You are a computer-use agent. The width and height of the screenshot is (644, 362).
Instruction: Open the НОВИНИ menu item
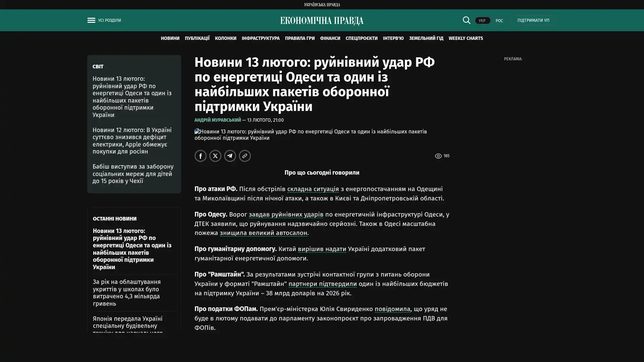pyautogui.click(x=170, y=39)
